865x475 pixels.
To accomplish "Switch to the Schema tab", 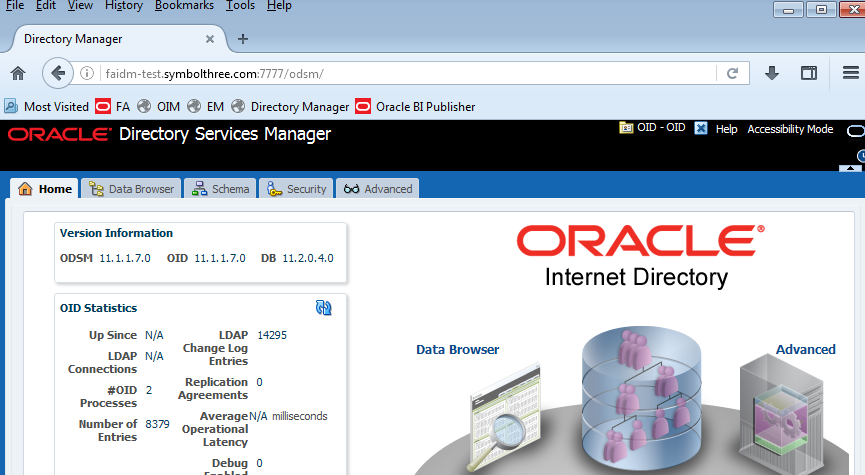I will click(x=220, y=189).
